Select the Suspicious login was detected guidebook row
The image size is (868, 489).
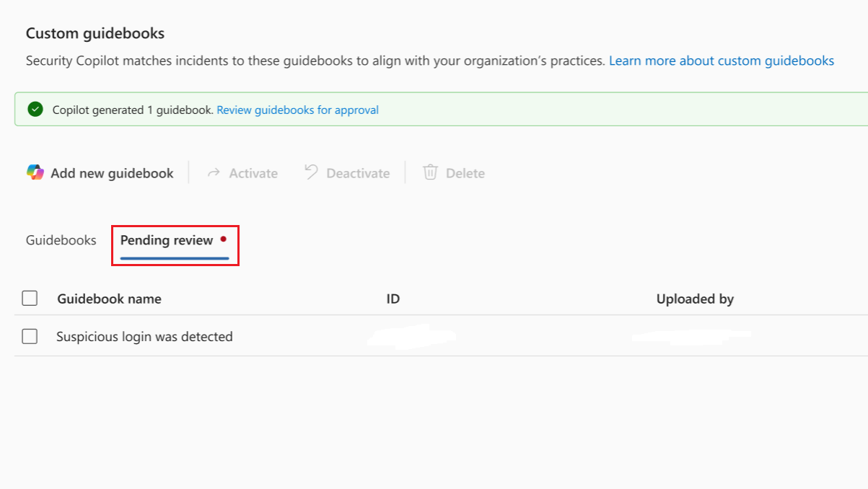144,336
